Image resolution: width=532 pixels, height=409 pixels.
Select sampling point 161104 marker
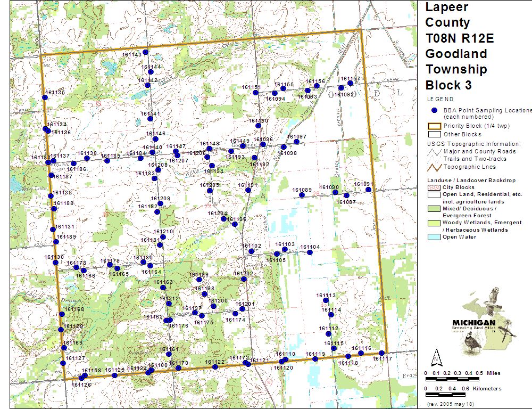310,252
